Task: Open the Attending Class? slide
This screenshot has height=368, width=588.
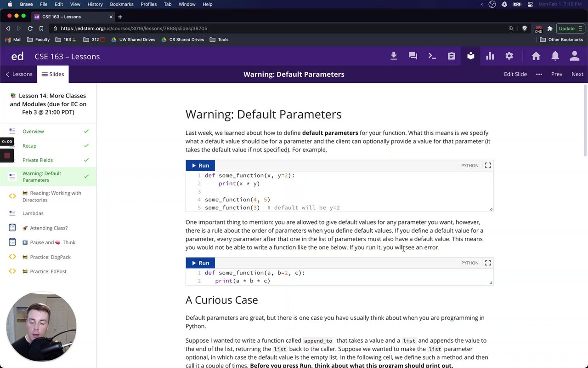Action: pyautogui.click(x=48, y=228)
